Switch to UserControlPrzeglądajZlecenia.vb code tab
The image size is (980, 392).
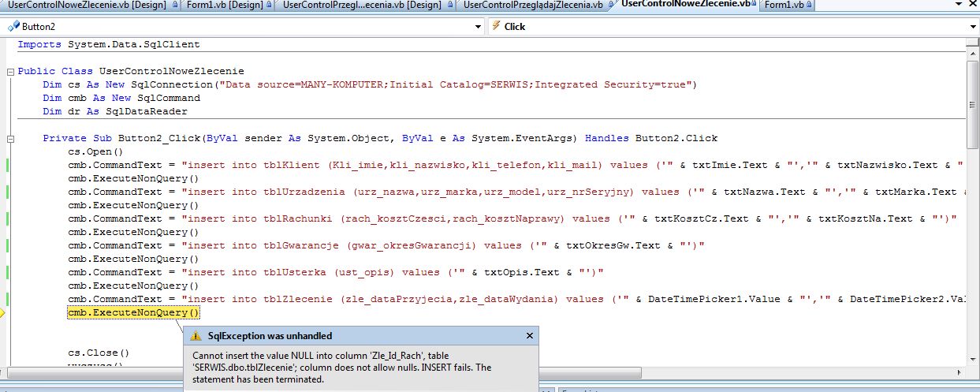(533, 5)
